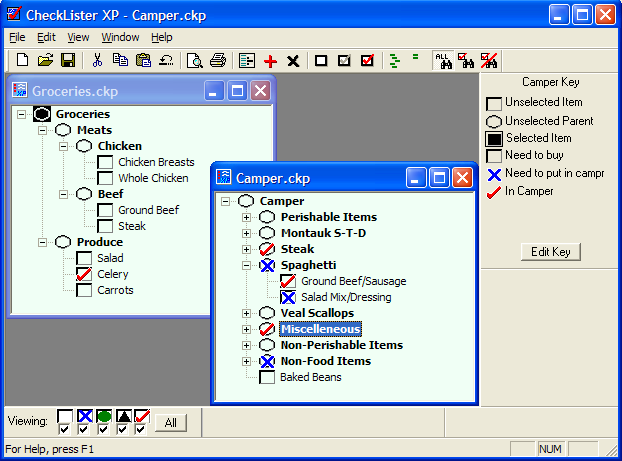This screenshot has width=622, height=461.
Task: Toggle Viewing checkbox under green circle state
Action: (x=103, y=429)
